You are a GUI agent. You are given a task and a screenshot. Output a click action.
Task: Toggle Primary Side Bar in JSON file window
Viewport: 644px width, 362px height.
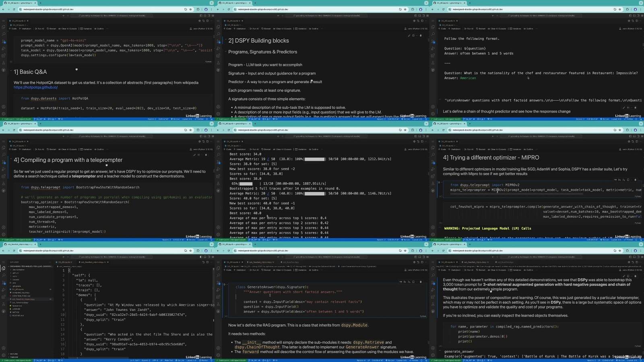click(x=201, y=257)
